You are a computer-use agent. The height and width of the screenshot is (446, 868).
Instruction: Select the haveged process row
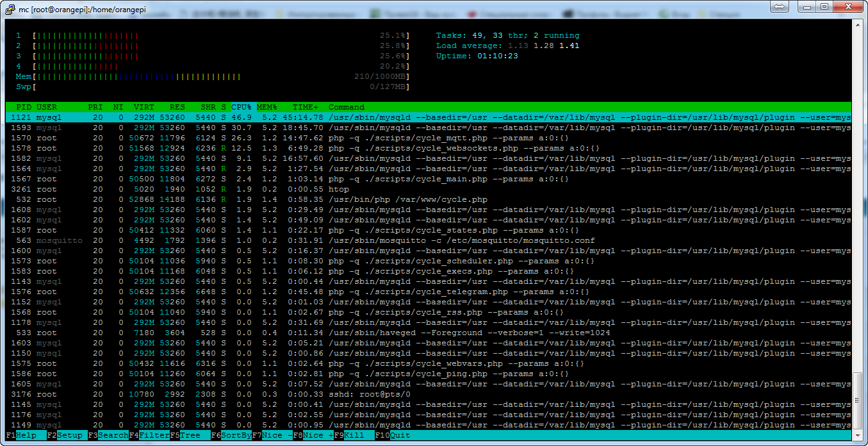click(x=429, y=333)
